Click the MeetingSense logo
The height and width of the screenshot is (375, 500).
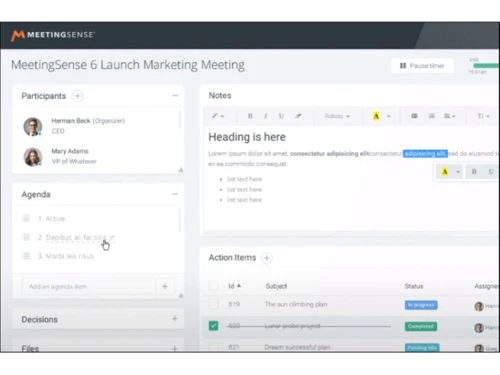(53, 35)
